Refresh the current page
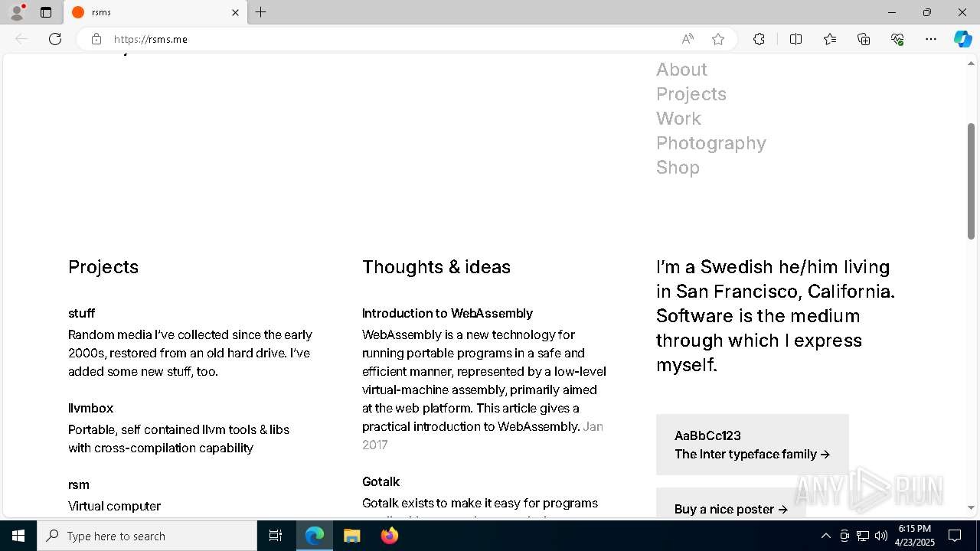This screenshot has height=551, width=980. point(55,39)
